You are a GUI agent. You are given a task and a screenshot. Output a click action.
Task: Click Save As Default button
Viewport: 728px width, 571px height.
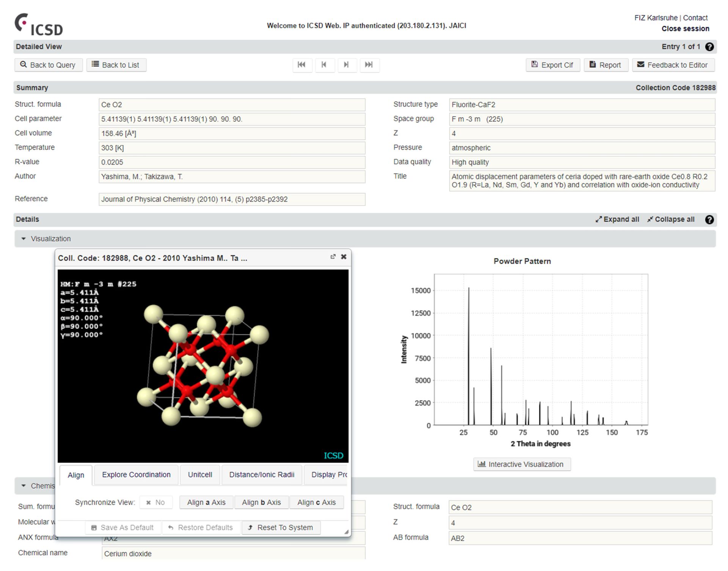(x=122, y=527)
